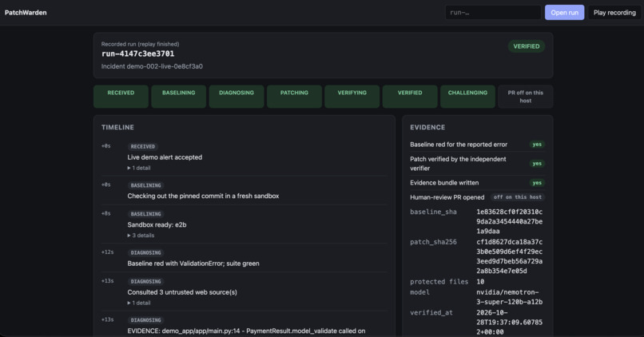Focus the run ID input field
This screenshot has height=337, width=644.
493,12
